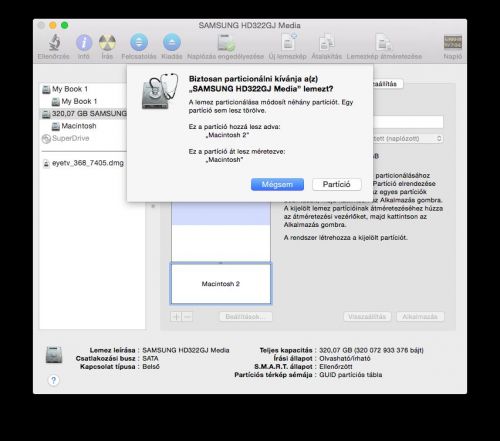Click the GUID partíciós tábla text
The width and height of the screenshot is (500, 441).
(x=351, y=375)
